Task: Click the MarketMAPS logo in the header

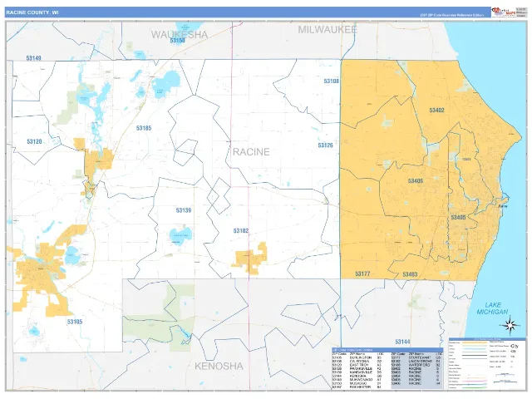Action: click(x=504, y=12)
